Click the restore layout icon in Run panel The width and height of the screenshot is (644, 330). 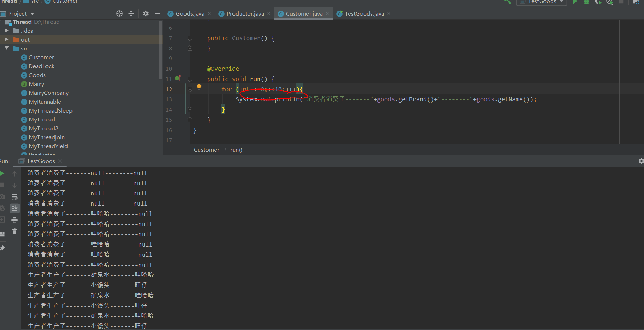tap(2, 234)
